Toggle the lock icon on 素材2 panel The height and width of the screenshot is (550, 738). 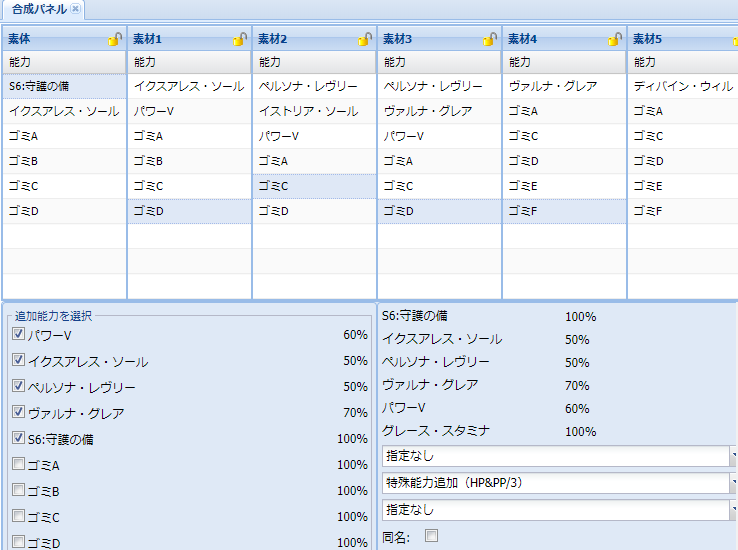[x=365, y=39]
